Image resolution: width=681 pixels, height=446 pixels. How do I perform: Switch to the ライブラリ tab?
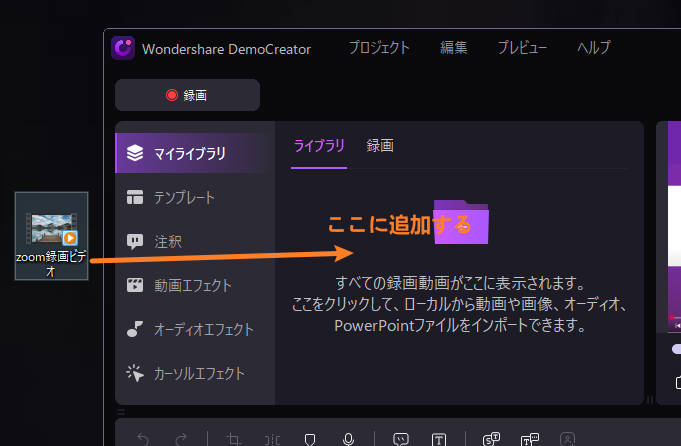(x=319, y=145)
